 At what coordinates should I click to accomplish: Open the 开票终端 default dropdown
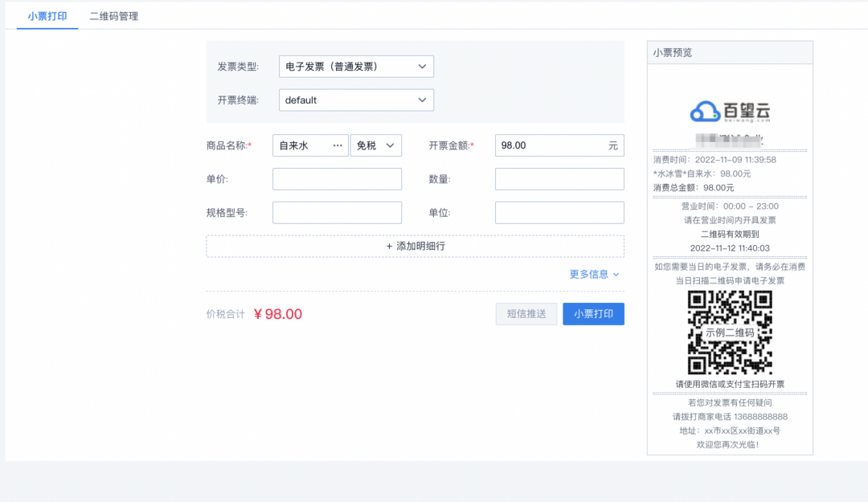tap(356, 100)
